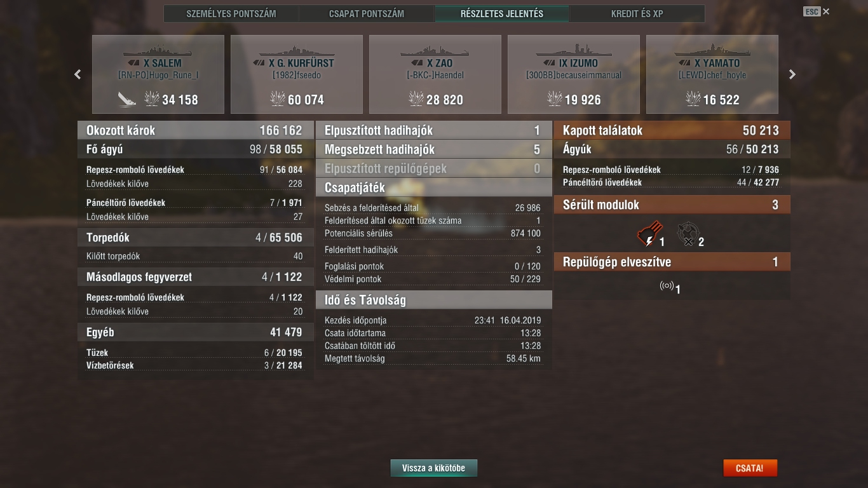Click the right carousel arrow for ships
Screen dimensions: 868x488
pos(792,74)
